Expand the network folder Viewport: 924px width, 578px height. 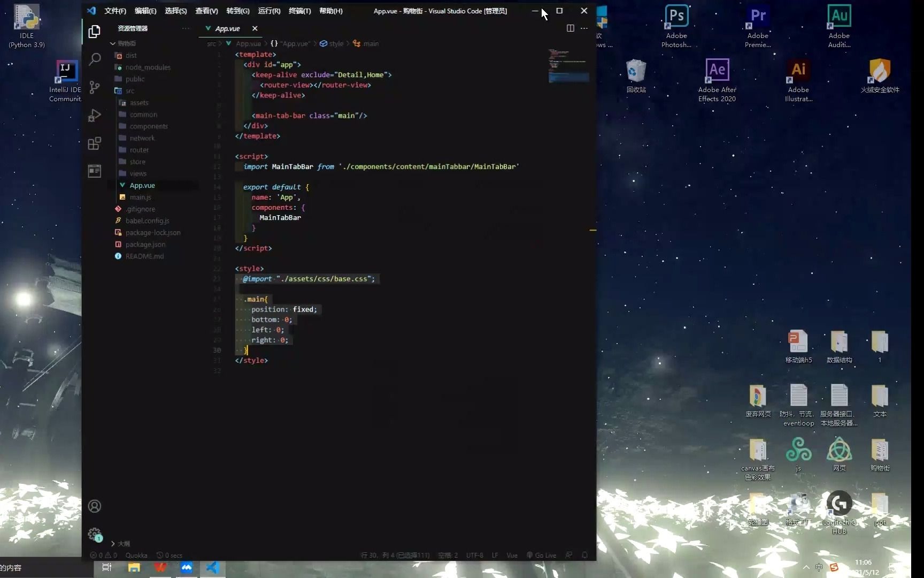[142, 138]
